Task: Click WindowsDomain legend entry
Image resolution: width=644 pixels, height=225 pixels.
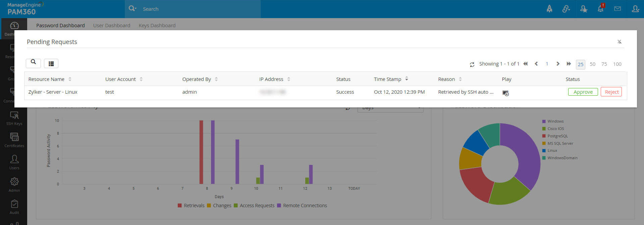Action: click(x=560, y=158)
